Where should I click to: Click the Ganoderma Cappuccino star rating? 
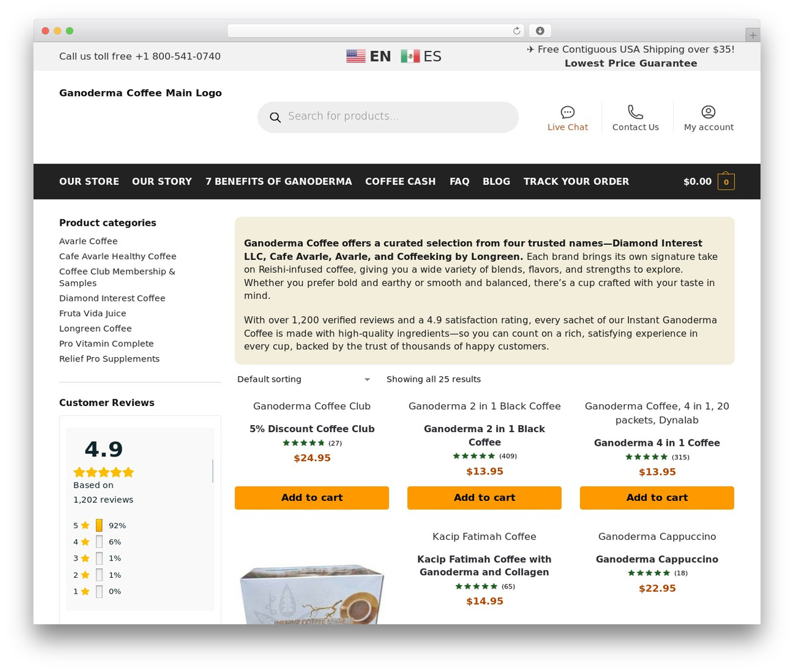coord(649,573)
